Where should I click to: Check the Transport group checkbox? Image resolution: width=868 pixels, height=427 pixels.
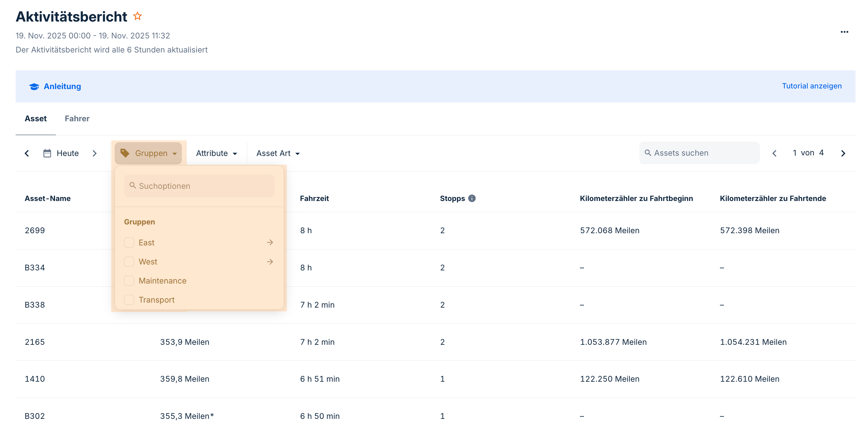point(129,299)
